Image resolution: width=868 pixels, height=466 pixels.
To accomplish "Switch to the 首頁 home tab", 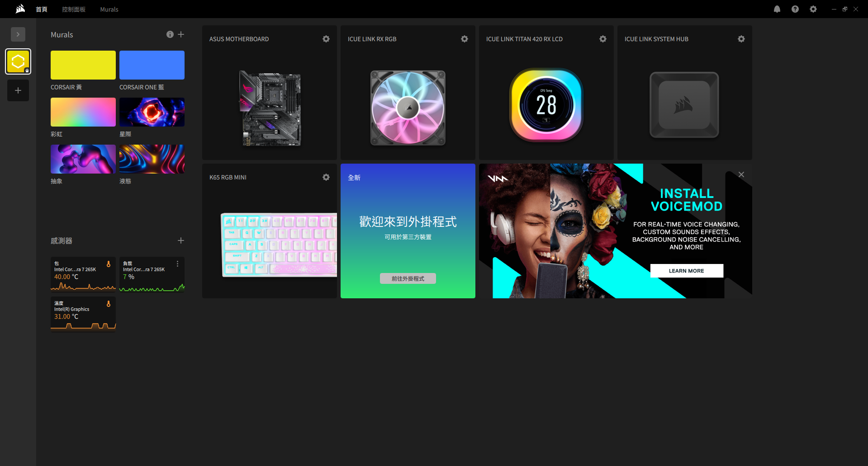I will (x=42, y=9).
